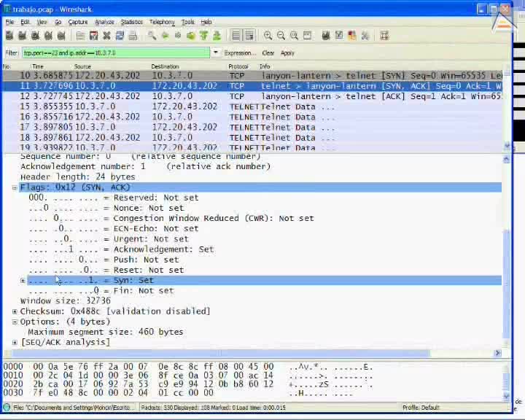This screenshot has height=420, width=525.
Task: Expand the Checksum: 0x488c node
Action: (15, 311)
